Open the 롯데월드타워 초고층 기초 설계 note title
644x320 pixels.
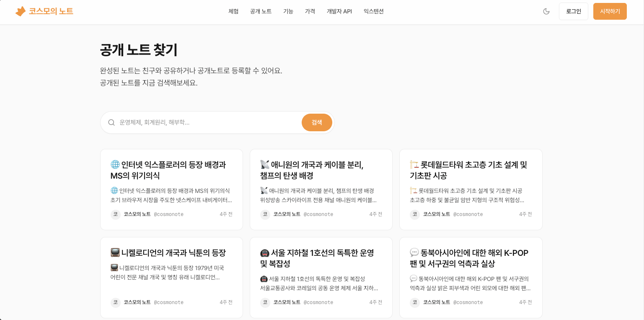468,170
